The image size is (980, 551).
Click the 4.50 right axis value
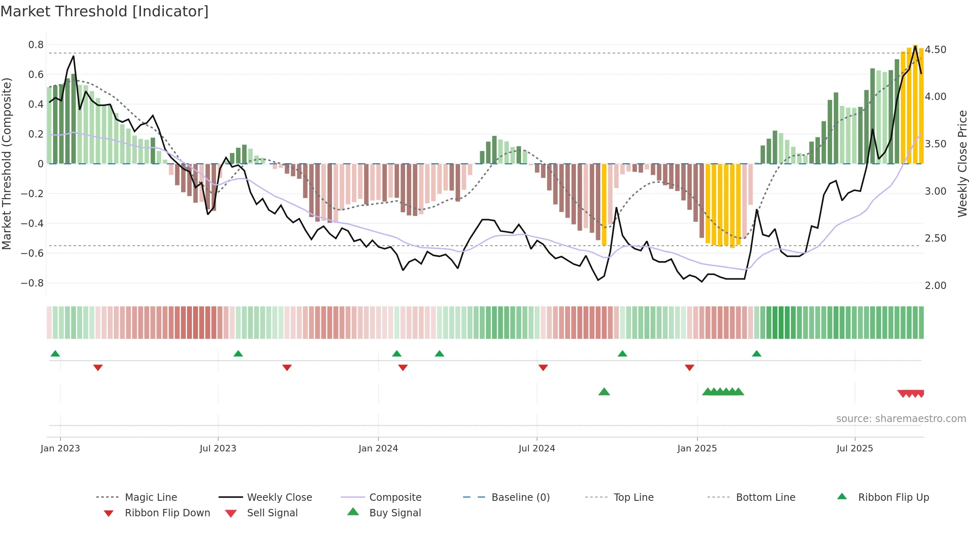(x=935, y=49)
